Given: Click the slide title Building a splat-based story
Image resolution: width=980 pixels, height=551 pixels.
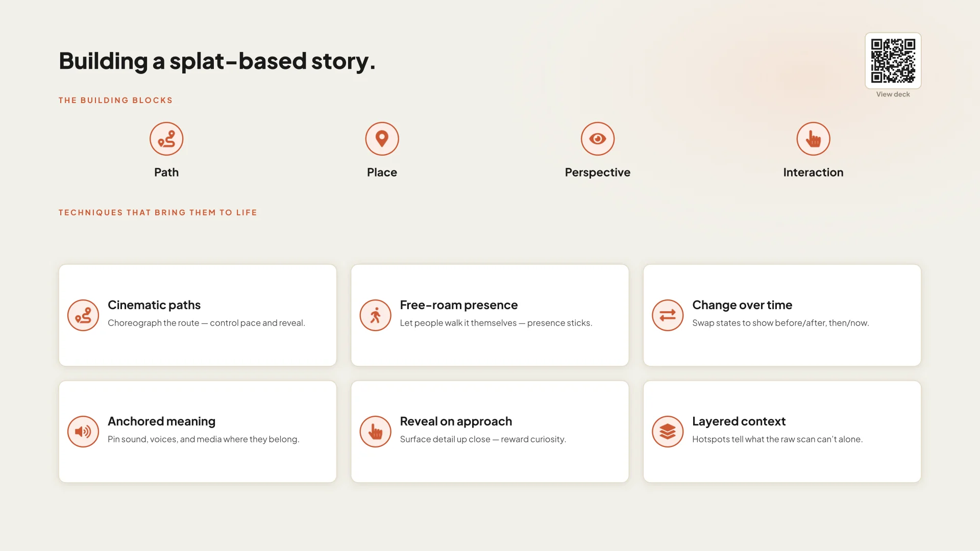Looking at the screenshot, I should point(217,61).
